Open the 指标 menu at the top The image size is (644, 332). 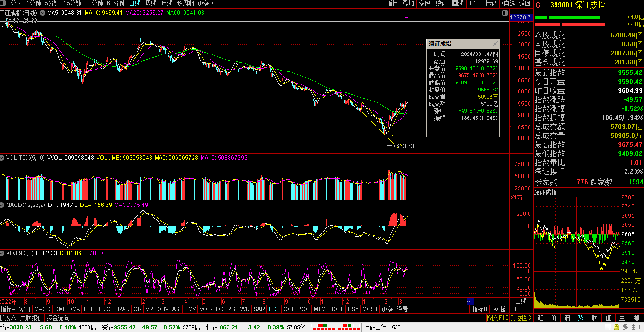click(x=392, y=3)
